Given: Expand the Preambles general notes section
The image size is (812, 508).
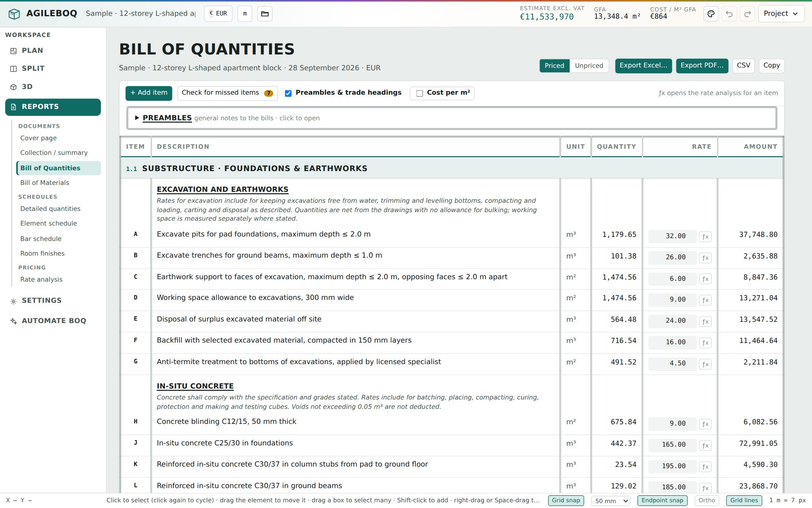Looking at the screenshot, I should (x=451, y=118).
